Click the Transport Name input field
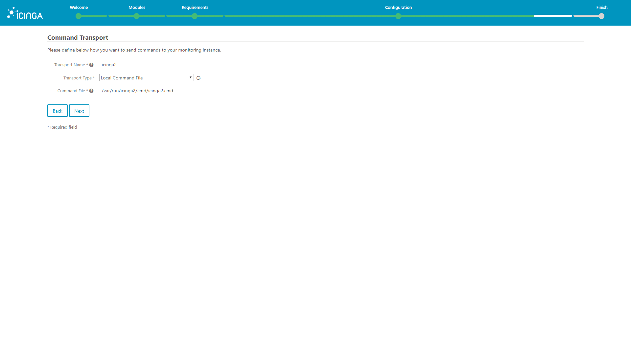Screen dimensions: 631x364 pos(146,65)
